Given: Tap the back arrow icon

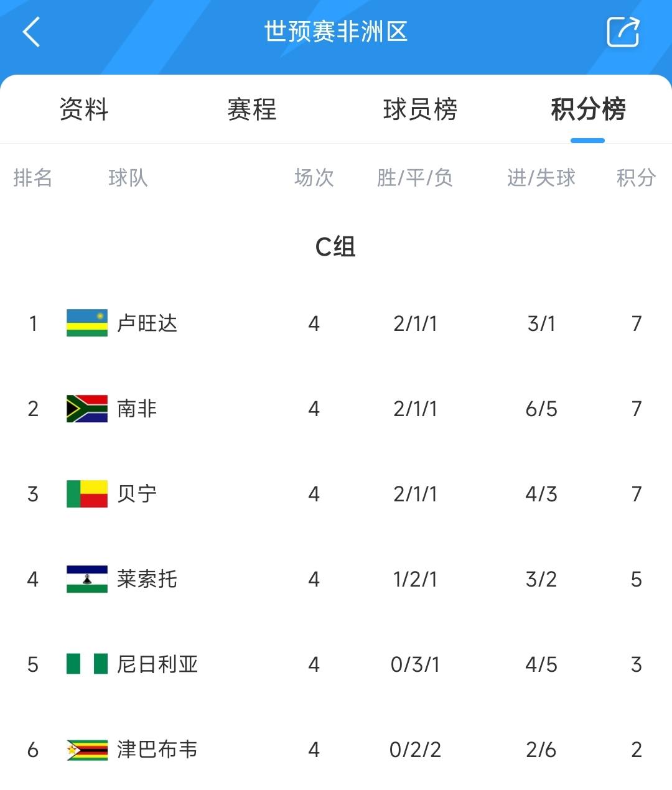Looking at the screenshot, I should pyautogui.click(x=31, y=32).
